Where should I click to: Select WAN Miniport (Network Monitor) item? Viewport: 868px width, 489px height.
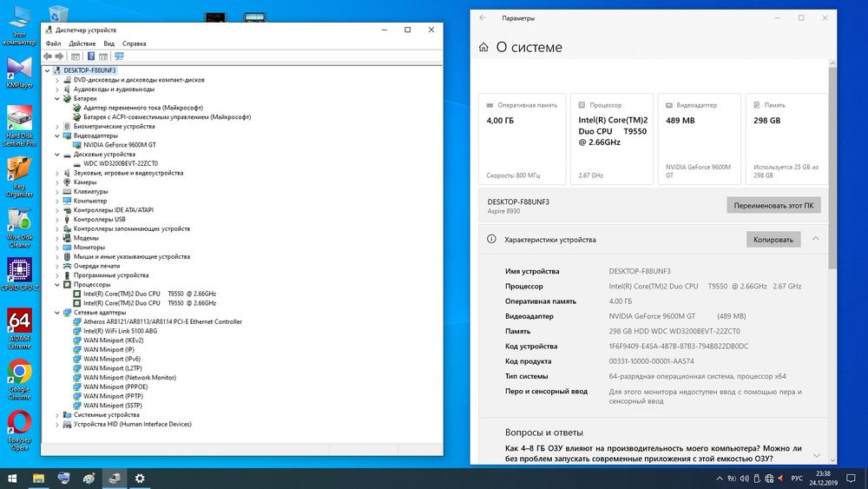(129, 378)
